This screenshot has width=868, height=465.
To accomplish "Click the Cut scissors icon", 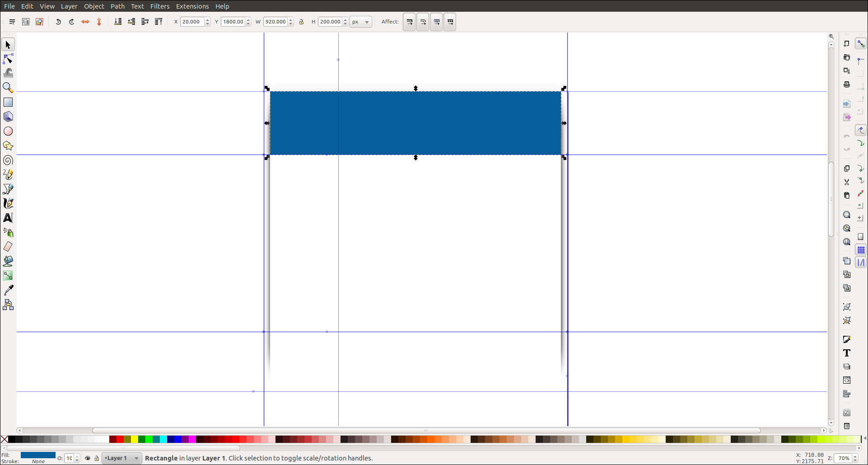I will point(847,182).
